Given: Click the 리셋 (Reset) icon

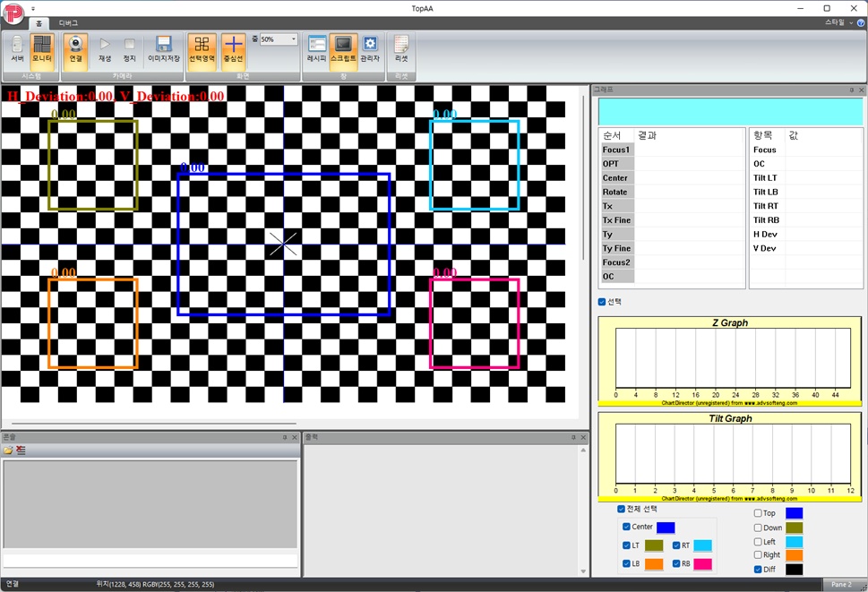Looking at the screenshot, I should pyautogui.click(x=401, y=49).
